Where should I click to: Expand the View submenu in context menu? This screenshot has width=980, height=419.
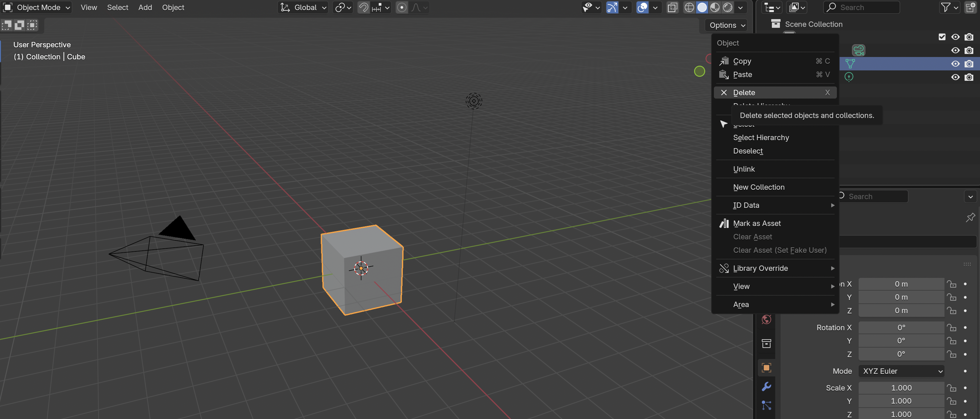[x=775, y=286]
